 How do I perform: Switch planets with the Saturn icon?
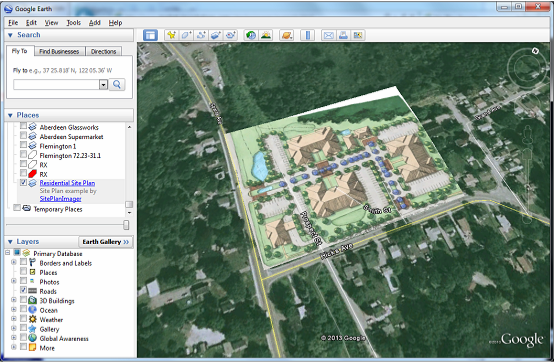tap(287, 35)
